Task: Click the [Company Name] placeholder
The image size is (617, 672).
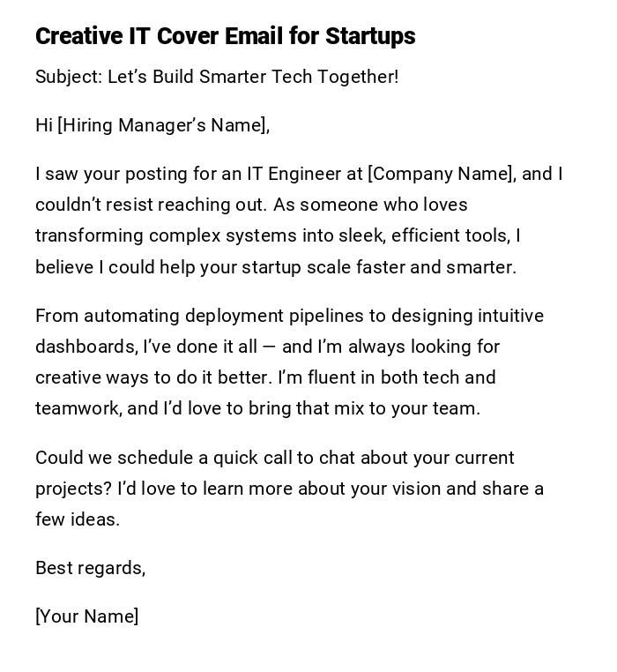Action: (x=441, y=174)
